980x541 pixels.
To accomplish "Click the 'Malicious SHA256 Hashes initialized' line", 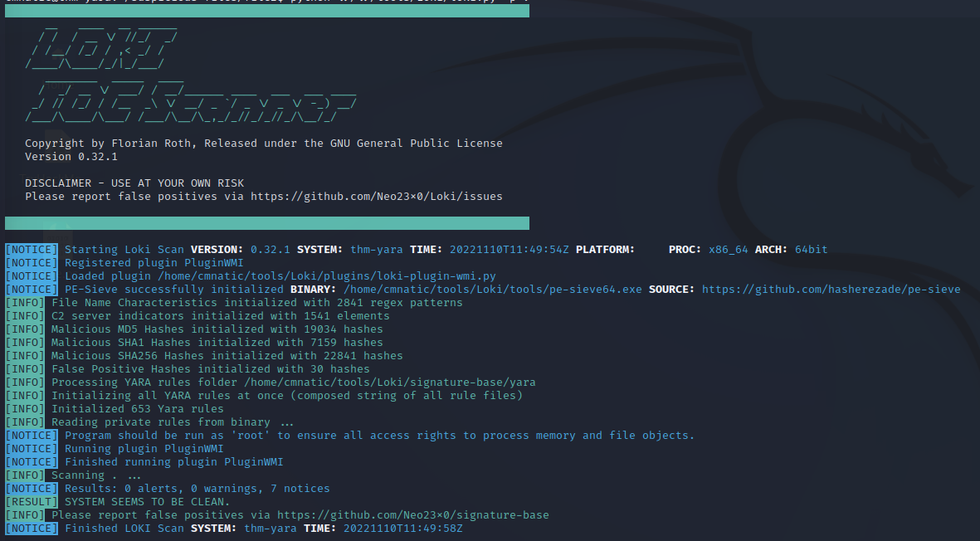I will click(227, 356).
